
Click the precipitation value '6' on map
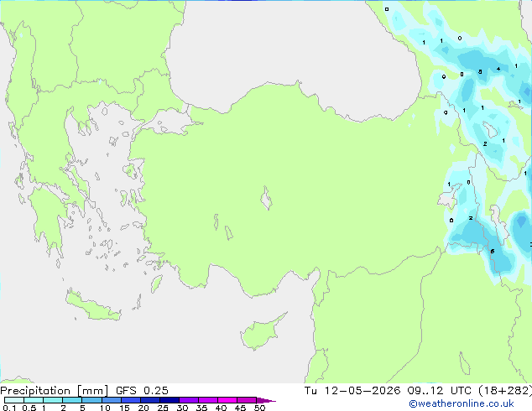pyautogui.click(x=493, y=252)
